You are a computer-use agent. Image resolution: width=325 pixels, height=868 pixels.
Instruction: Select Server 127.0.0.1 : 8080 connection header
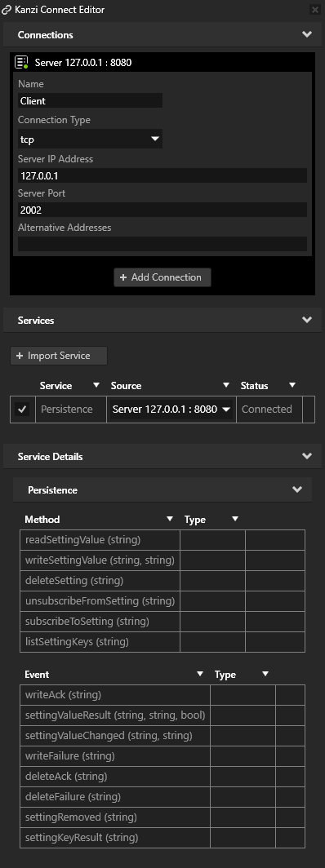(162, 62)
